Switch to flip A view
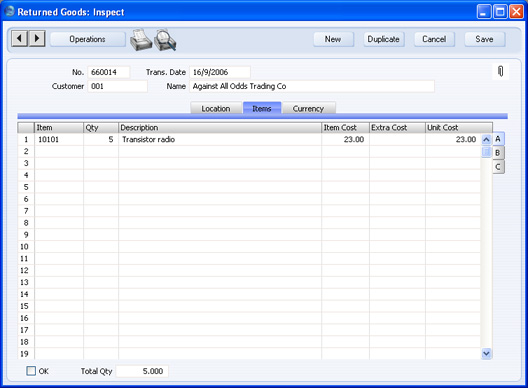 click(498, 139)
